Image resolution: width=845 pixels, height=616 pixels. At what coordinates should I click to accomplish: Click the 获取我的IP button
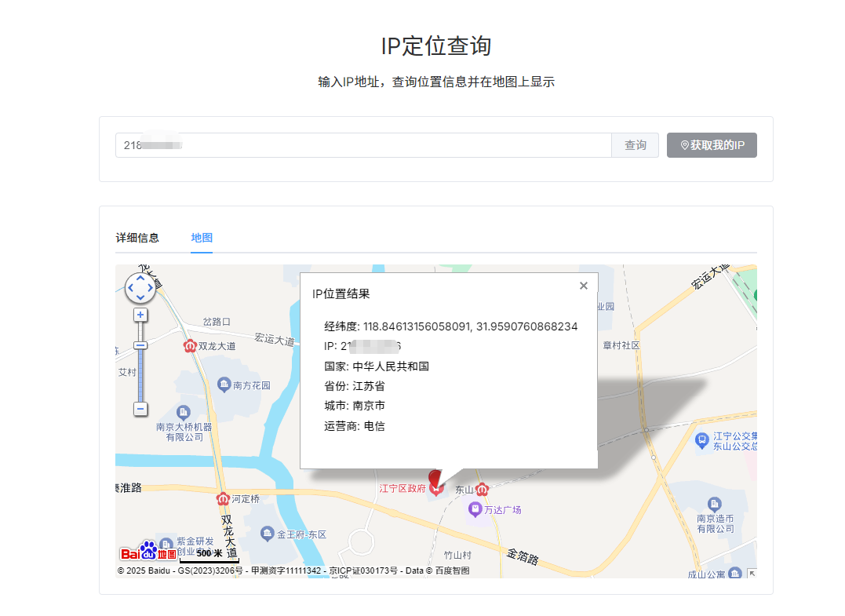click(x=711, y=145)
